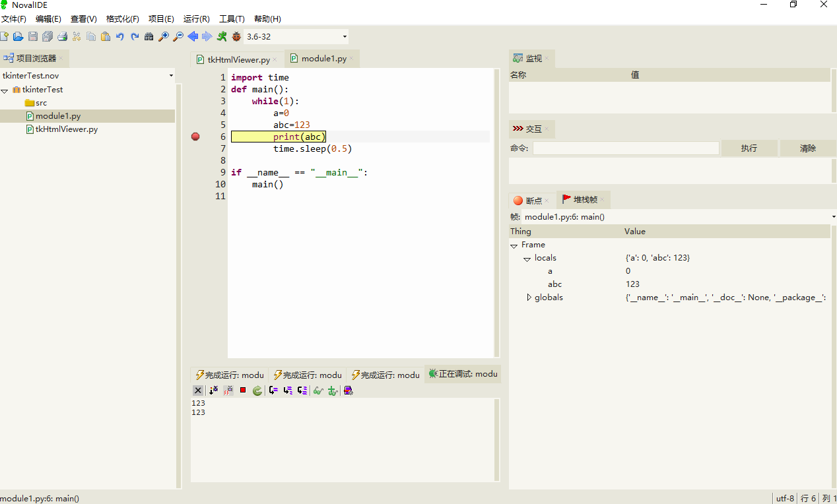Open the 项目(E) menu

(x=161, y=19)
